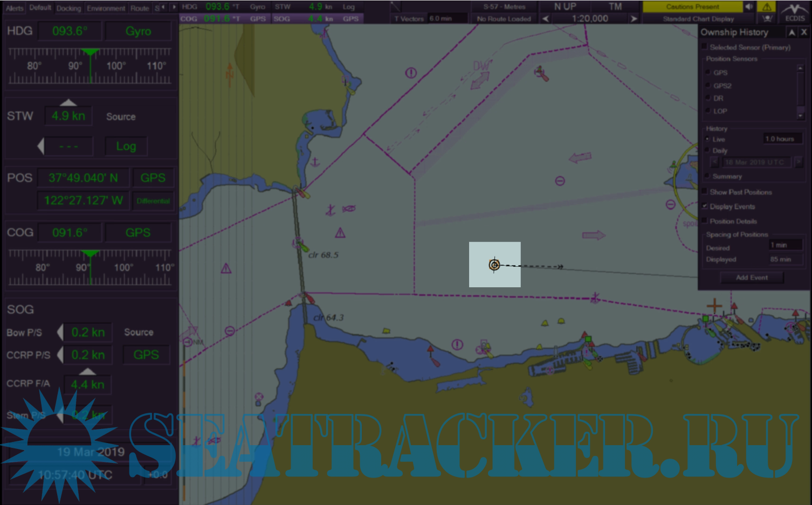812x505 pixels.
Task: Enable Show Past Positions checkbox
Action: [x=705, y=192]
